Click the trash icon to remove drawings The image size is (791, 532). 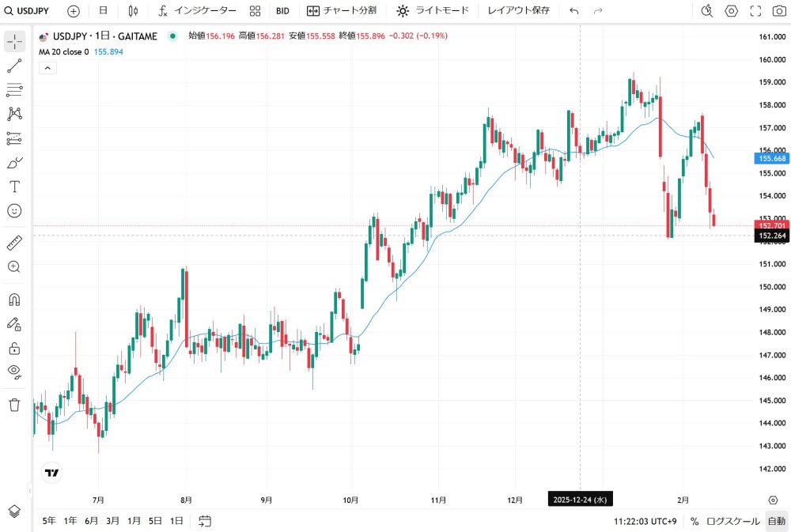[x=14, y=405]
